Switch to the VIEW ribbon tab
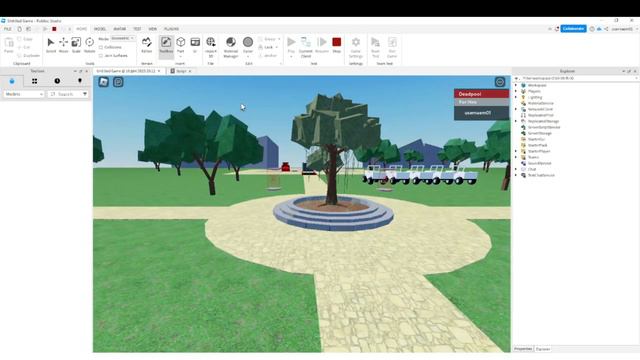640x360 pixels. click(153, 29)
